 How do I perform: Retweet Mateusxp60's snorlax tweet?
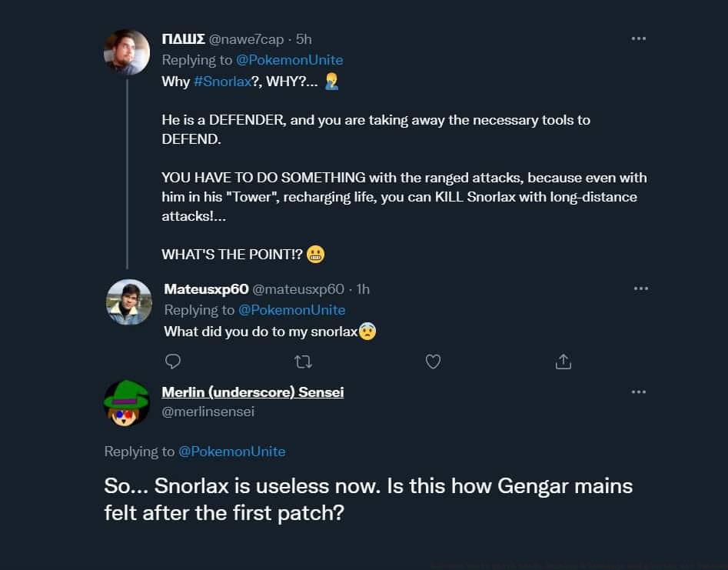[304, 362]
